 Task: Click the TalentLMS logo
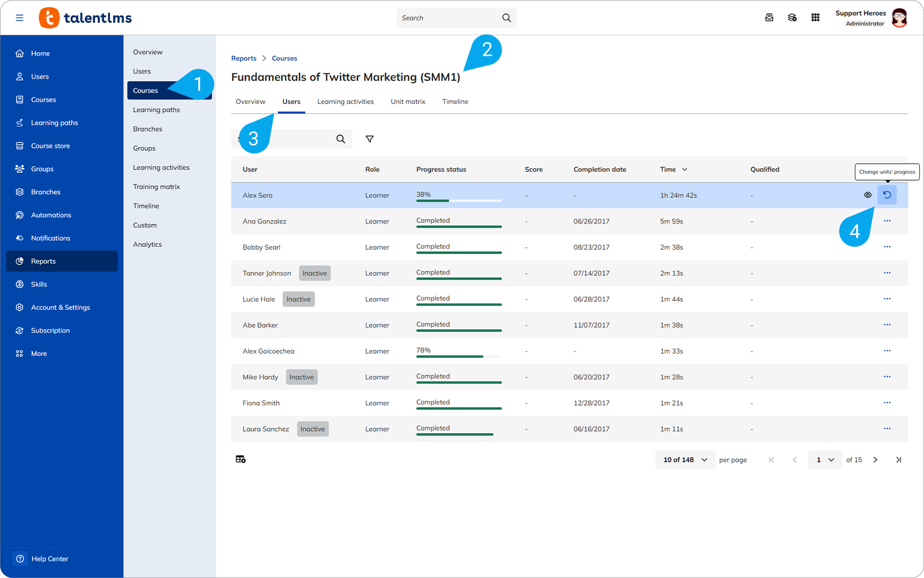(x=85, y=18)
